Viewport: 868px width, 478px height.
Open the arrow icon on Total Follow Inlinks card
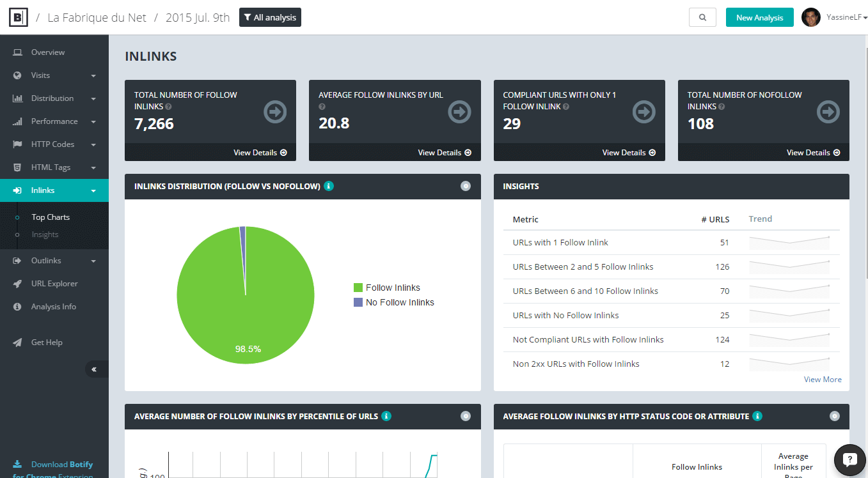click(275, 112)
